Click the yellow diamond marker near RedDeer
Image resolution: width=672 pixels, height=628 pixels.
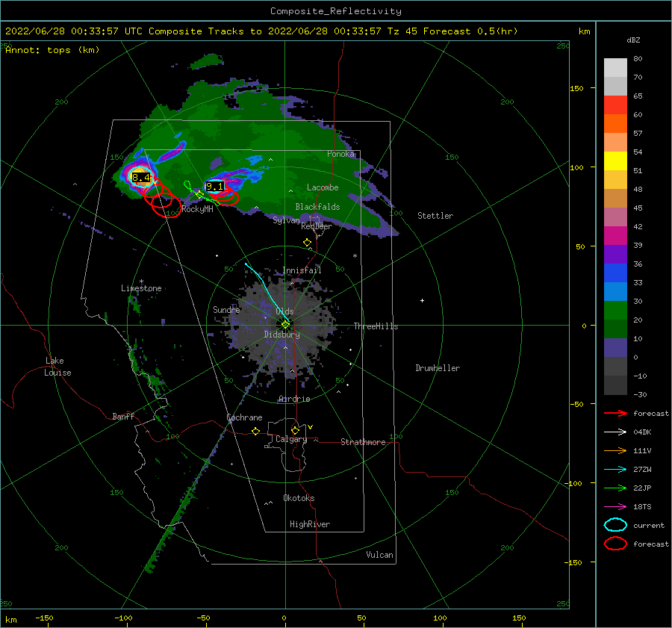tap(308, 243)
